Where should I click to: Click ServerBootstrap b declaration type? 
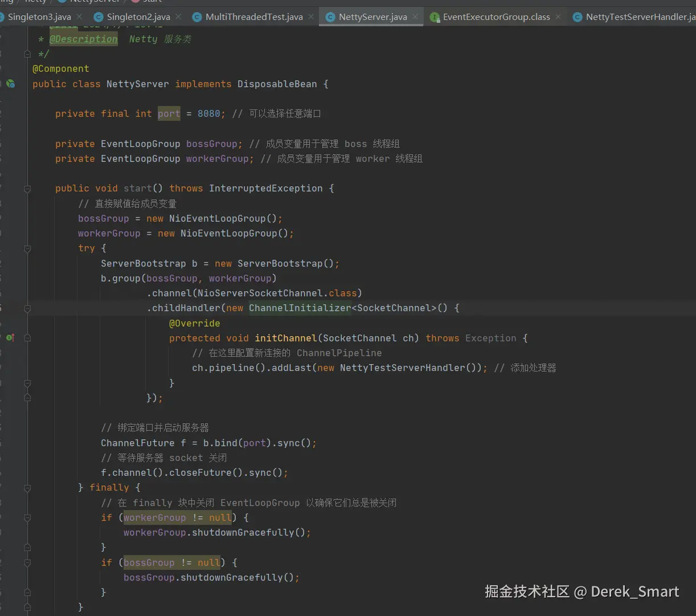coord(144,264)
